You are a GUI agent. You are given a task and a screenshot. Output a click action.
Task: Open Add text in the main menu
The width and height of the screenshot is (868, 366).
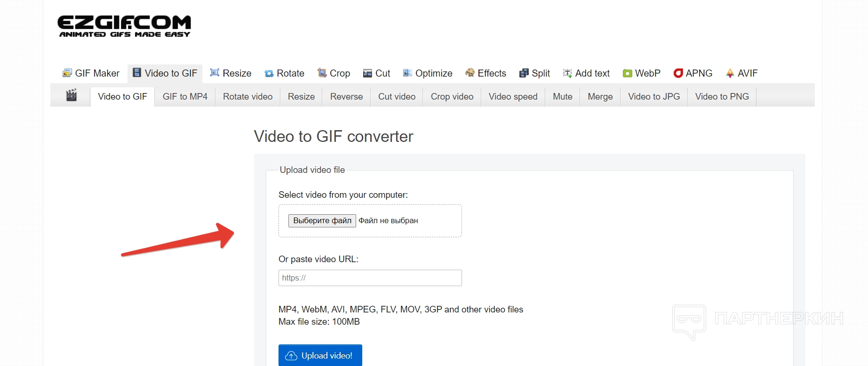586,73
